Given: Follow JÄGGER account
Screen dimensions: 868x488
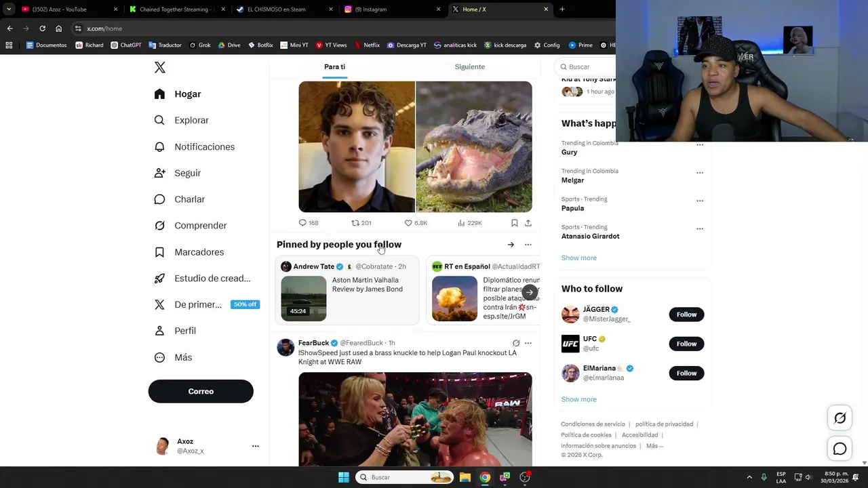Looking at the screenshot, I should point(686,314).
